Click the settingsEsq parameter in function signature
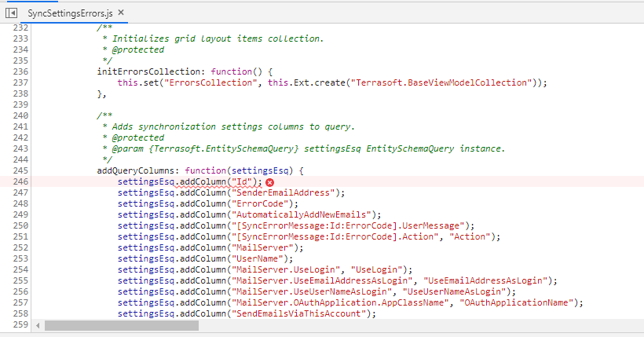This screenshot has height=337, width=644. point(261,170)
